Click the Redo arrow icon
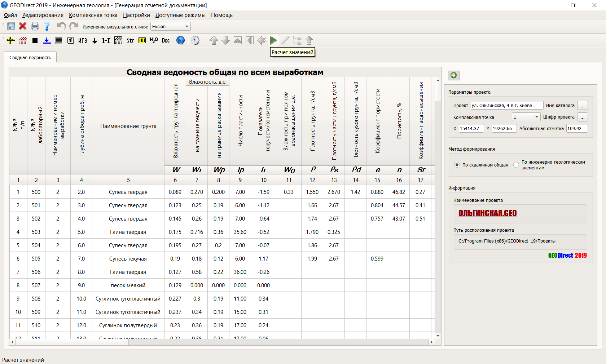 coord(74,26)
